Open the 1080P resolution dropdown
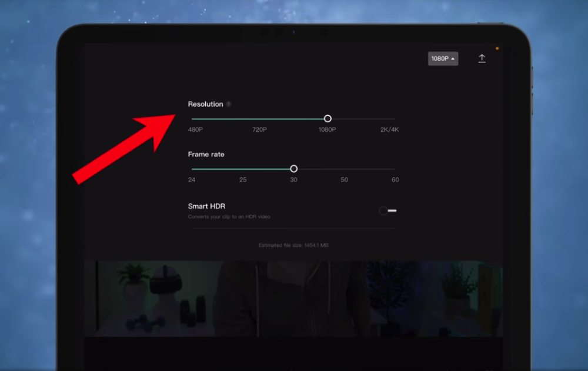 pos(443,59)
